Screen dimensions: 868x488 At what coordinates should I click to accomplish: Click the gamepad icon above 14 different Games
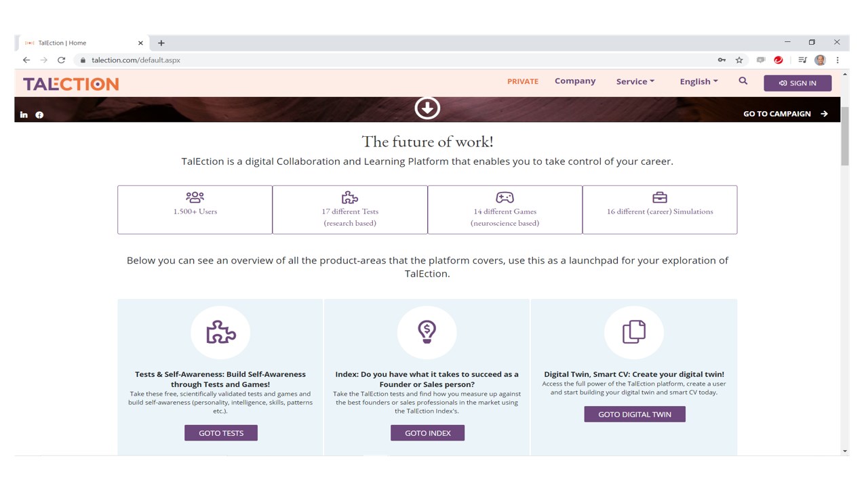pyautogui.click(x=505, y=197)
